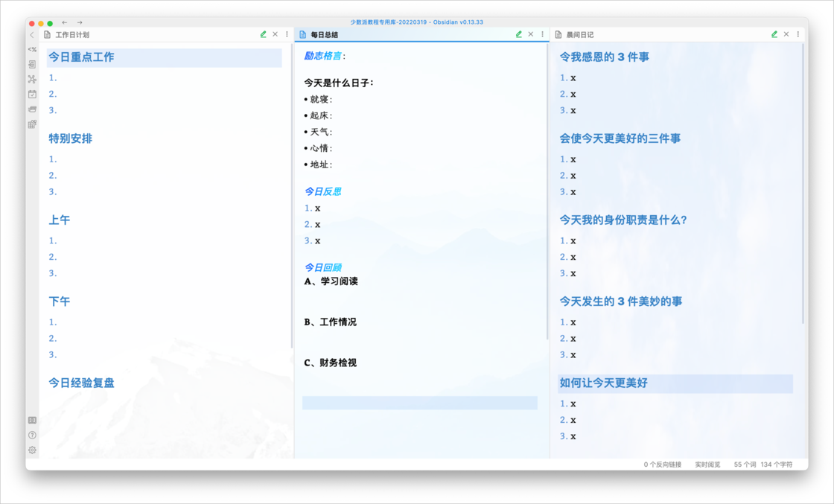Click the quick switcher file icon

click(x=32, y=65)
